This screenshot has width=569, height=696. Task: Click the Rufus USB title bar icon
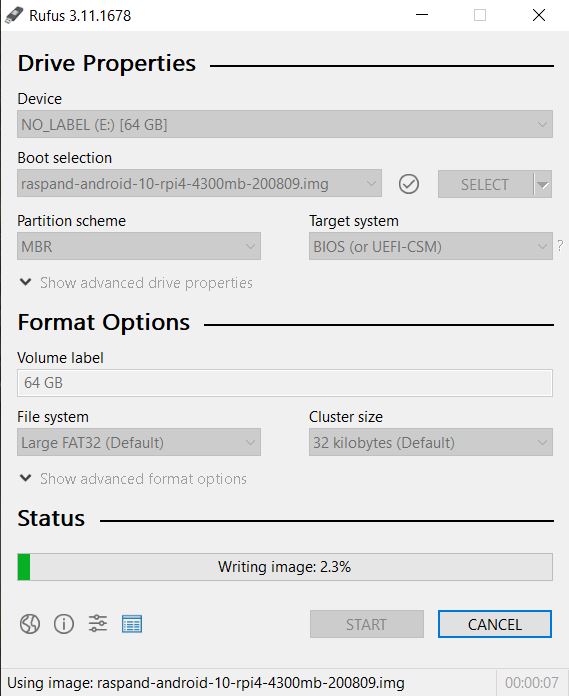(x=14, y=15)
